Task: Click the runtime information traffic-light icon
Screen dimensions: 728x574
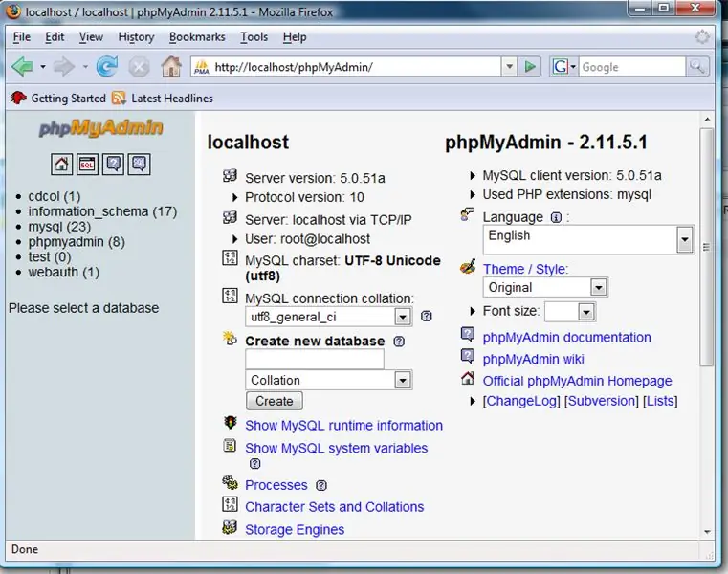Action: coord(231,423)
